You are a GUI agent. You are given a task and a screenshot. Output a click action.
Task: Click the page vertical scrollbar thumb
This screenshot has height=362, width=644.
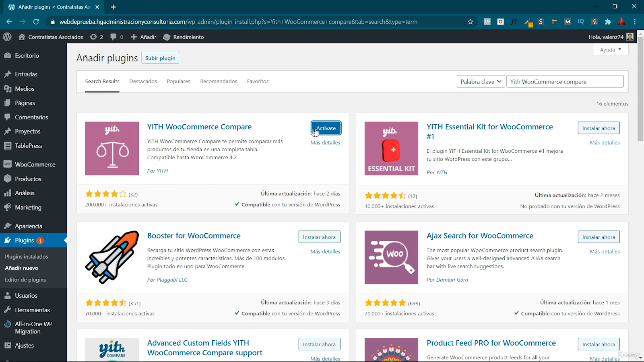[640, 88]
